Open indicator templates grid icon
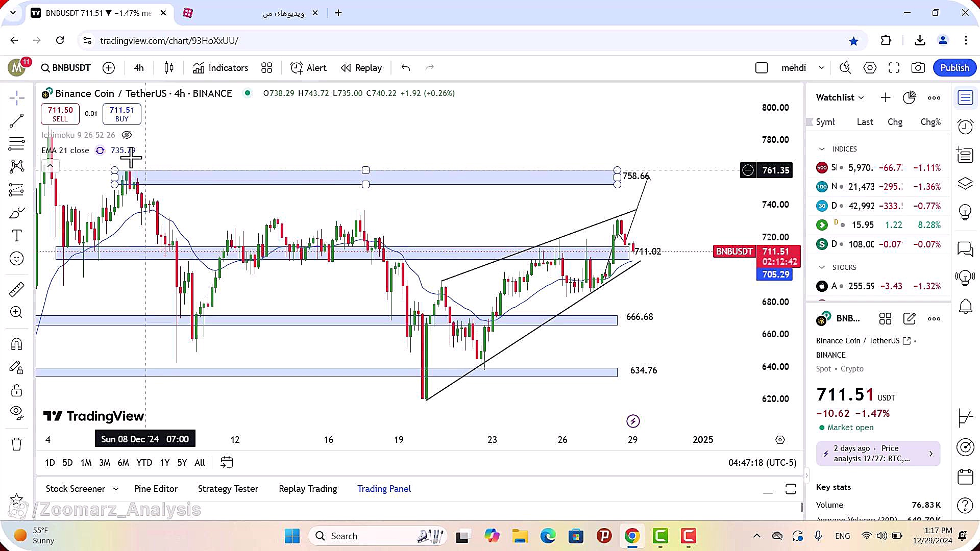This screenshot has height=551, width=980. click(x=266, y=68)
